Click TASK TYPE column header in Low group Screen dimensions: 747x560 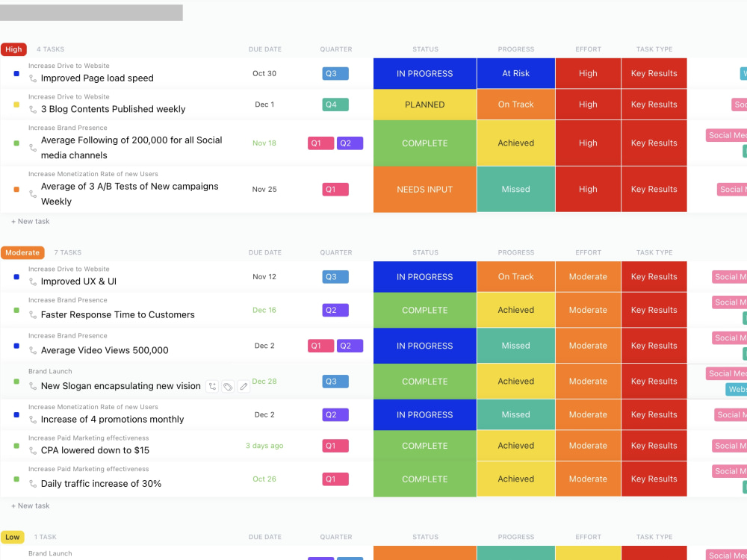(654, 537)
